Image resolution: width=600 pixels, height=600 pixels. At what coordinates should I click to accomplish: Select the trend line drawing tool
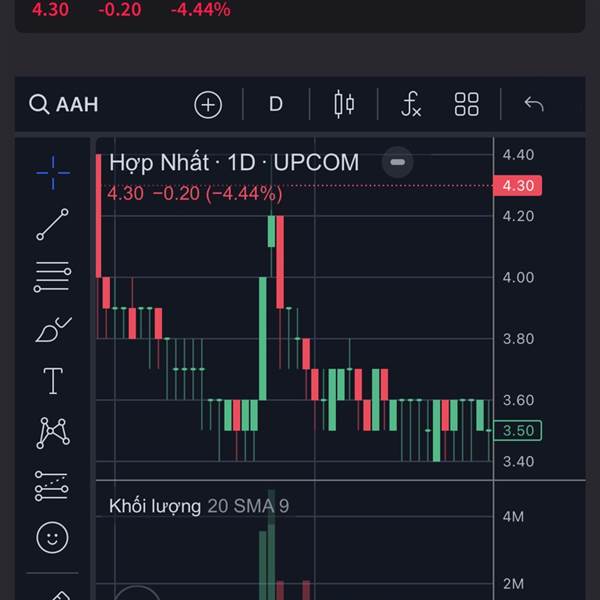[52, 225]
